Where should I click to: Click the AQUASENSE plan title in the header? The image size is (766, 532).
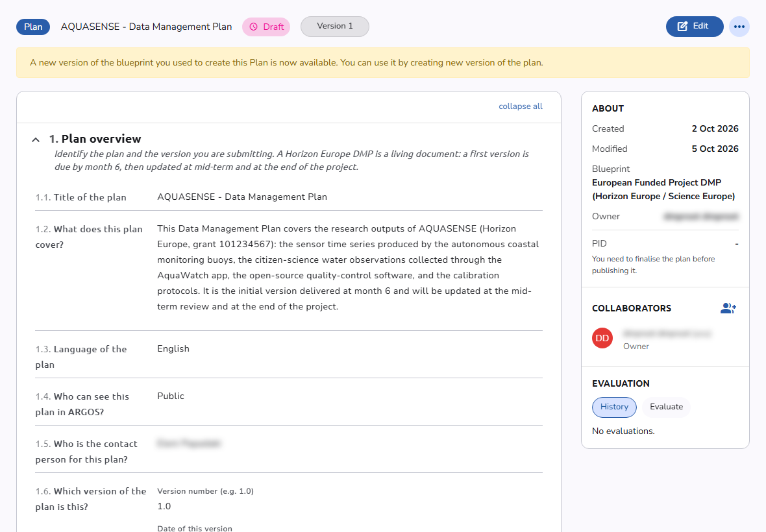[146, 27]
